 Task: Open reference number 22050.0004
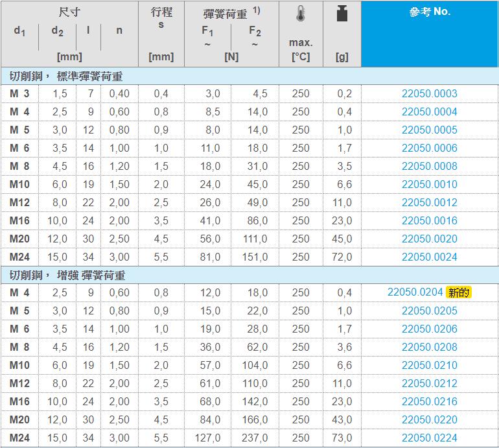(429, 112)
